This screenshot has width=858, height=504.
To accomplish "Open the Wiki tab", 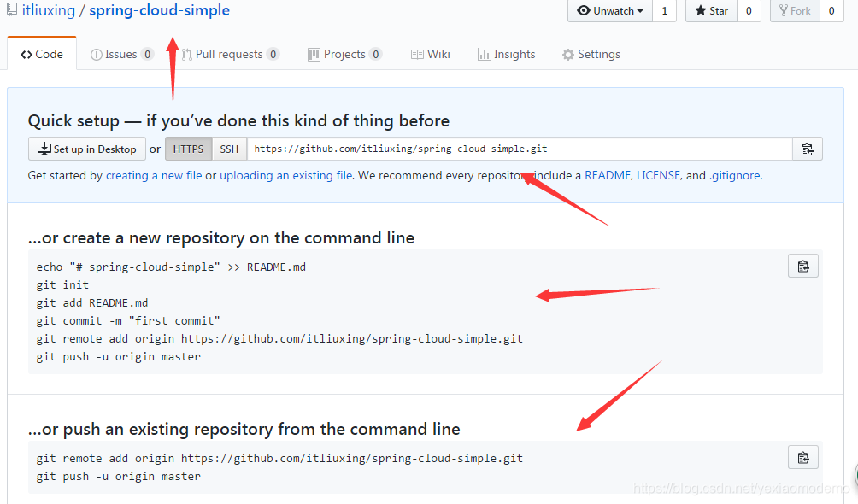I will (431, 54).
